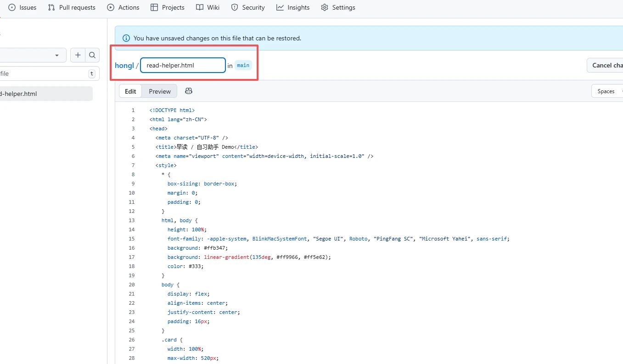Click the Copilot icon beside the Preview tab
Image resolution: width=623 pixels, height=364 pixels.
[188, 91]
